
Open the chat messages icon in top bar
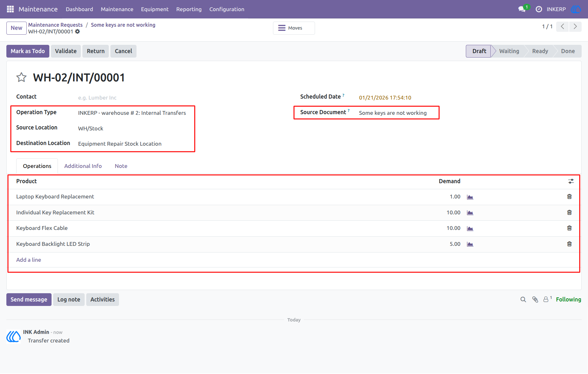522,9
